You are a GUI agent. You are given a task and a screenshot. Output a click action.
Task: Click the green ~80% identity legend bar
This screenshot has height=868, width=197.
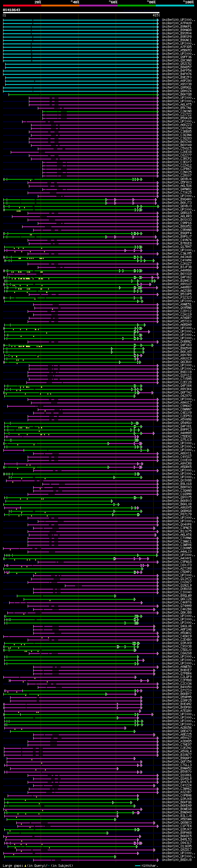pos(137,6)
